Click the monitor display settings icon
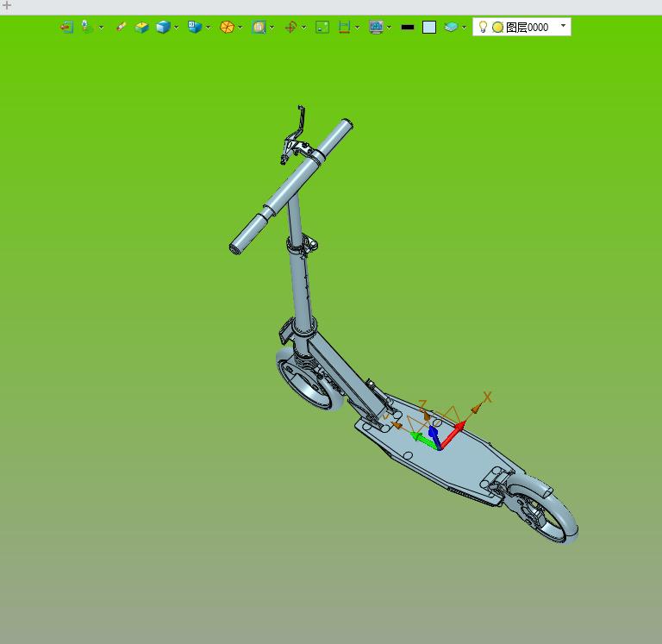662x644 pixels. pyautogui.click(x=376, y=27)
